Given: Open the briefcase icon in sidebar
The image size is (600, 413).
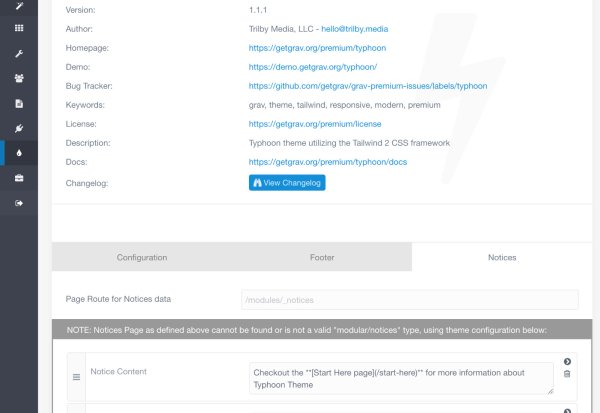Looking at the screenshot, I should (x=19, y=178).
